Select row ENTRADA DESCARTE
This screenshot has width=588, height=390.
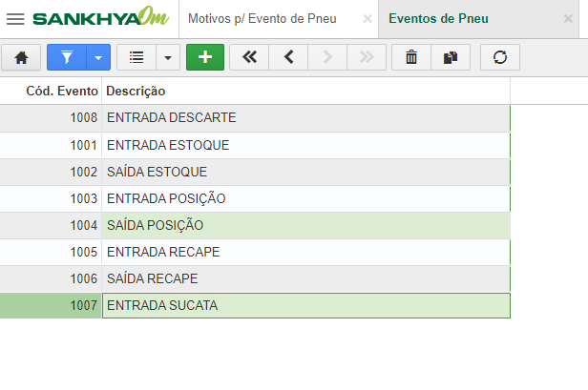coord(255,118)
